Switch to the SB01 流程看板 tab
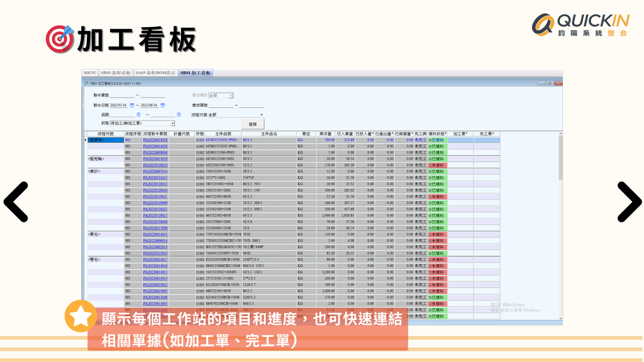 [x=116, y=72]
